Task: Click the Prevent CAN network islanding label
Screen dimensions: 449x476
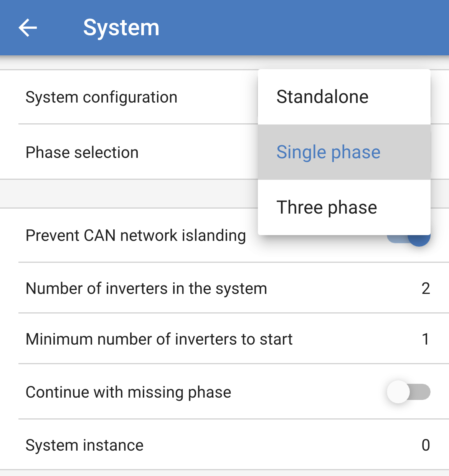Action: click(x=135, y=236)
